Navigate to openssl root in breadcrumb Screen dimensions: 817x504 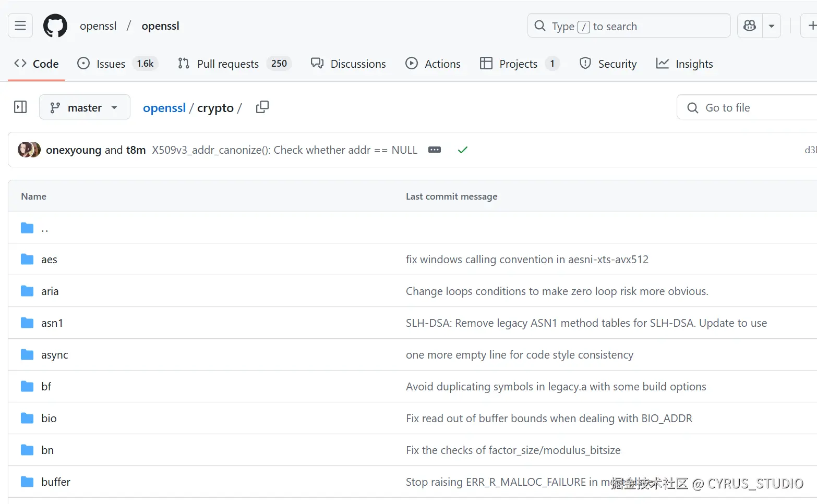pyautogui.click(x=164, y=108)
